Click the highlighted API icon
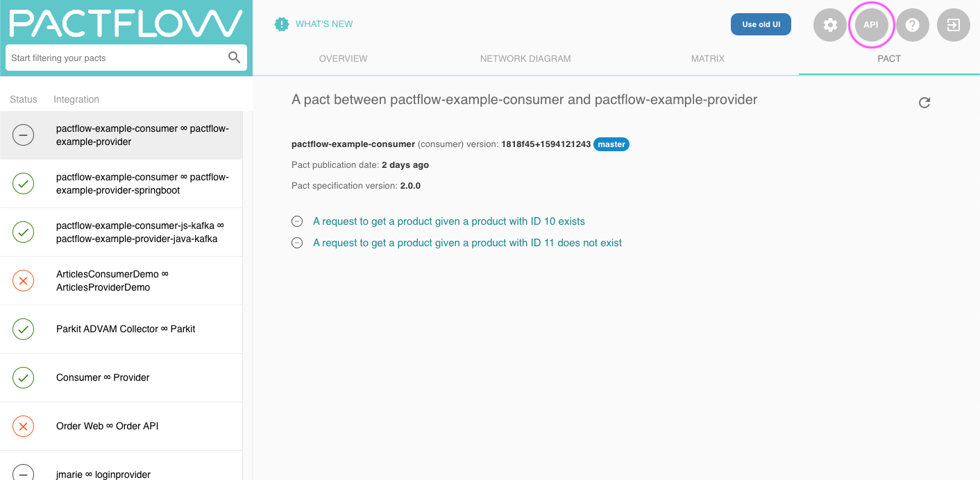 [x=871, y=24]
